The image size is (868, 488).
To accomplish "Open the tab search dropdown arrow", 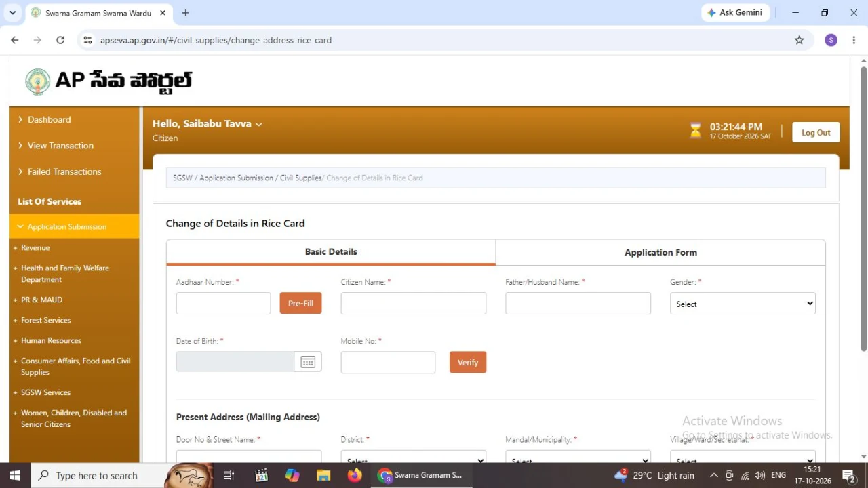I will 12,13.
